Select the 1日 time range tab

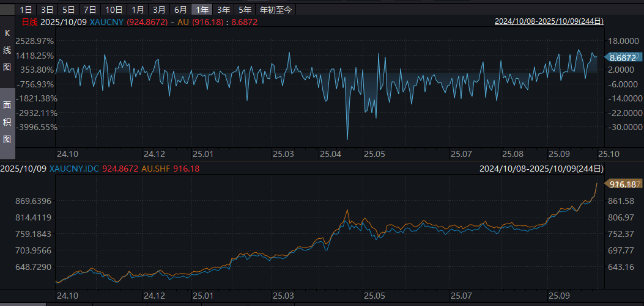pos(26,10)
